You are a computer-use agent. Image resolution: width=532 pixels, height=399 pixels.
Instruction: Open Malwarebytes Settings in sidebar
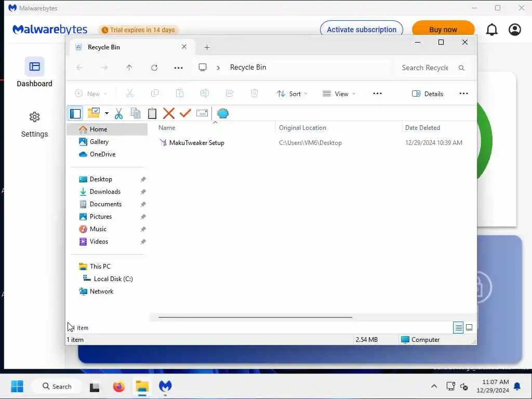pyautogui.click(x=34, y=125)
